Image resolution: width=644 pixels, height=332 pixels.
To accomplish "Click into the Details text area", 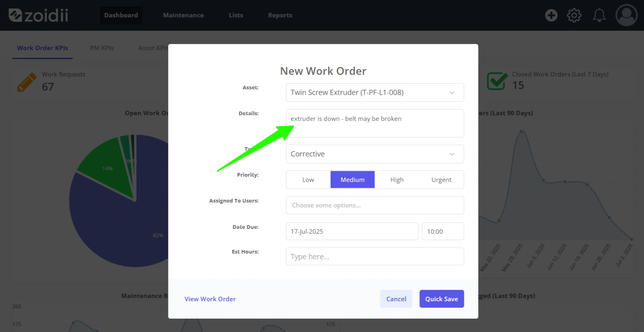I will 375,123.
